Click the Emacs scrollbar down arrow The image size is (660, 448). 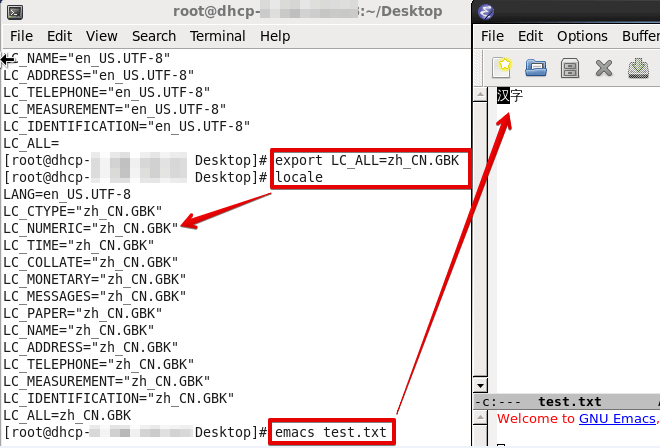click(480, 385)
